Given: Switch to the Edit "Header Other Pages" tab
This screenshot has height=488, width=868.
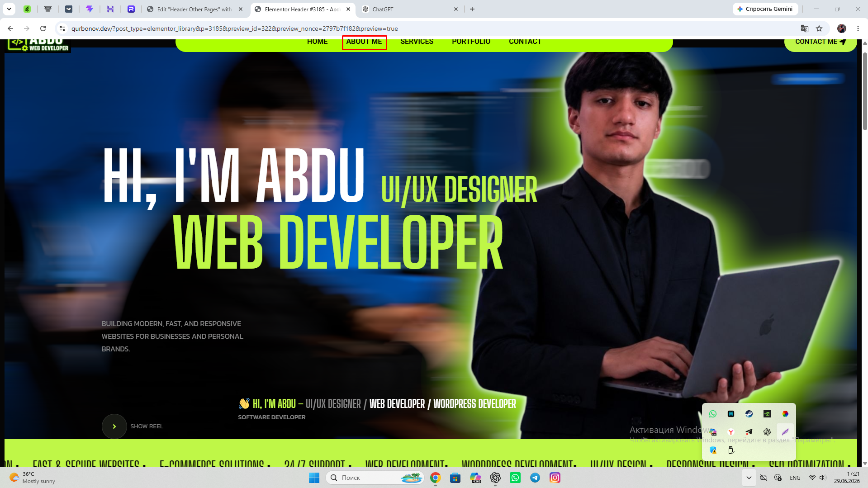Looking at the screenshot, I should pos(194,9).
